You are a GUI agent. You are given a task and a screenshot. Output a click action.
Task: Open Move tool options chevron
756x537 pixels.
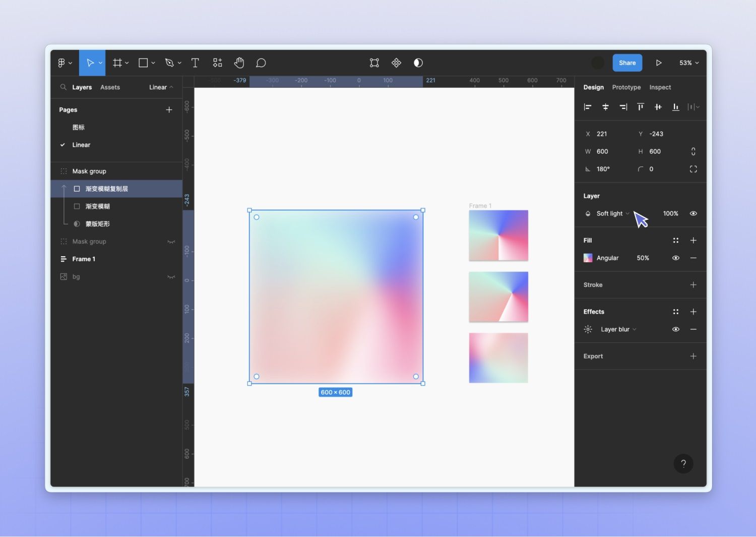100,63
